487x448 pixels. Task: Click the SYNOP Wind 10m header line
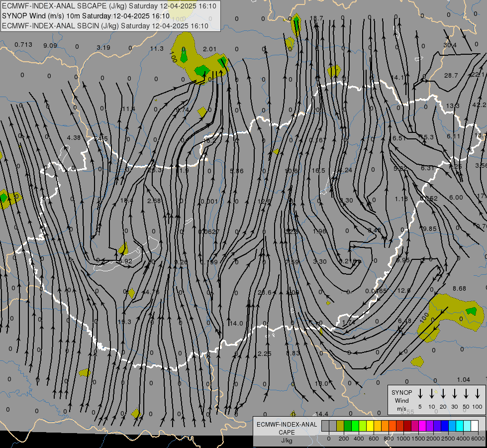[x=86, y=16]
